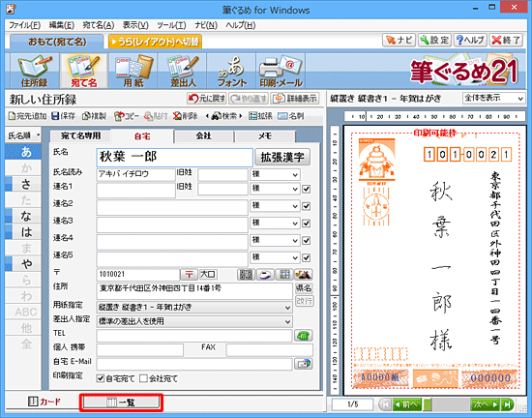Image resolution: width=532 pixels, height=418 pixels.
Task: Uncheck the 自宅宛て checkbox
Action: pyautogui.click(x=101, y=378)
